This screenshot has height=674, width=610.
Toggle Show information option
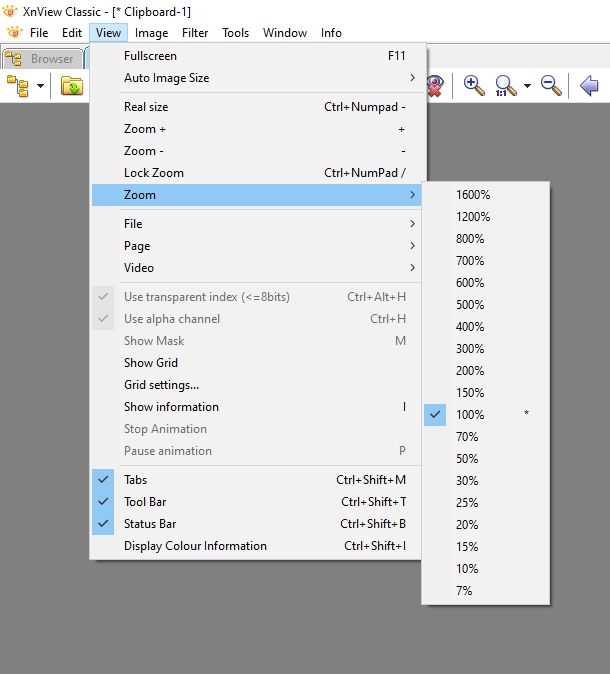coord(257,407)
